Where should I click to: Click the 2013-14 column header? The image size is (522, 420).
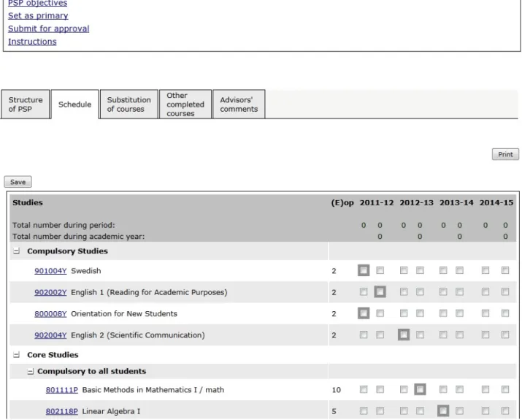456,203
